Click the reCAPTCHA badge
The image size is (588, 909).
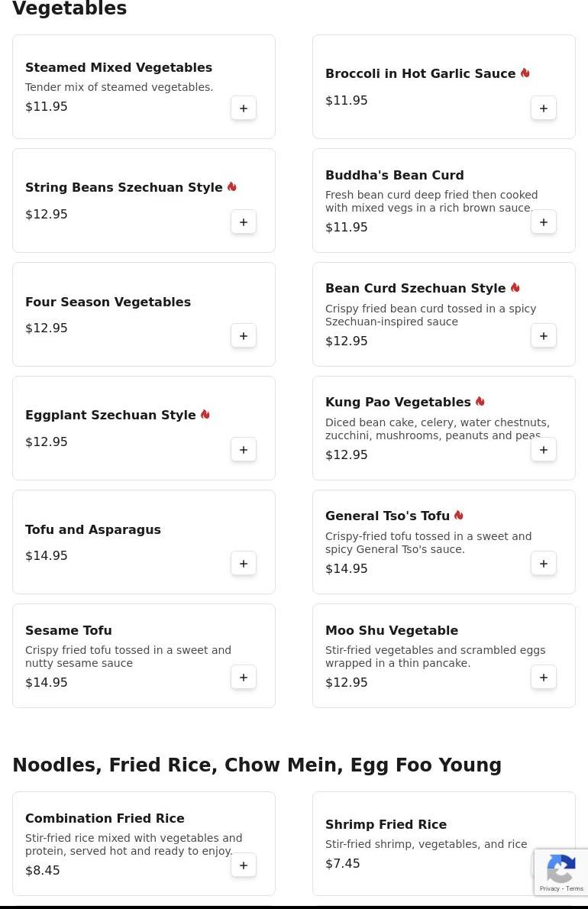point(561,872)
